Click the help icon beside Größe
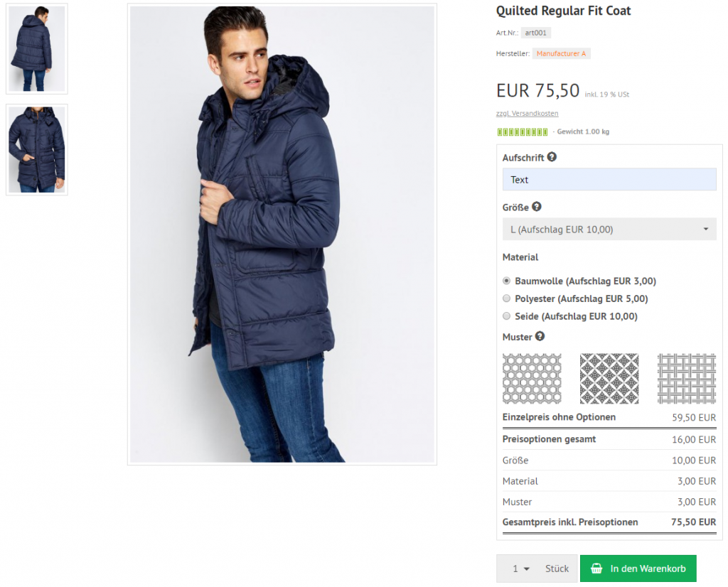728x587 pixels. (x=537, y=207)
